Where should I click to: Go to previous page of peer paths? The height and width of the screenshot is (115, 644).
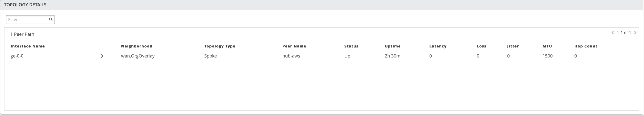(x=613, y=33)
